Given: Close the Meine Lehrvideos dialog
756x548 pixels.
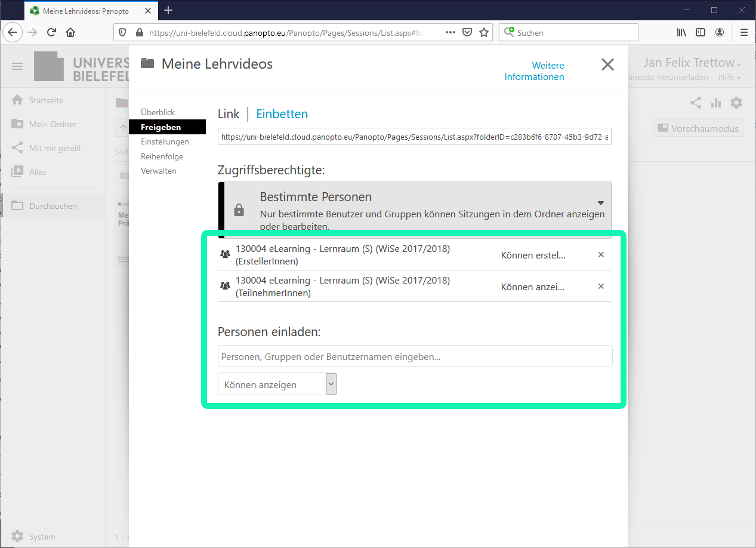Looking at the screenshot, I should pos(607,64).
